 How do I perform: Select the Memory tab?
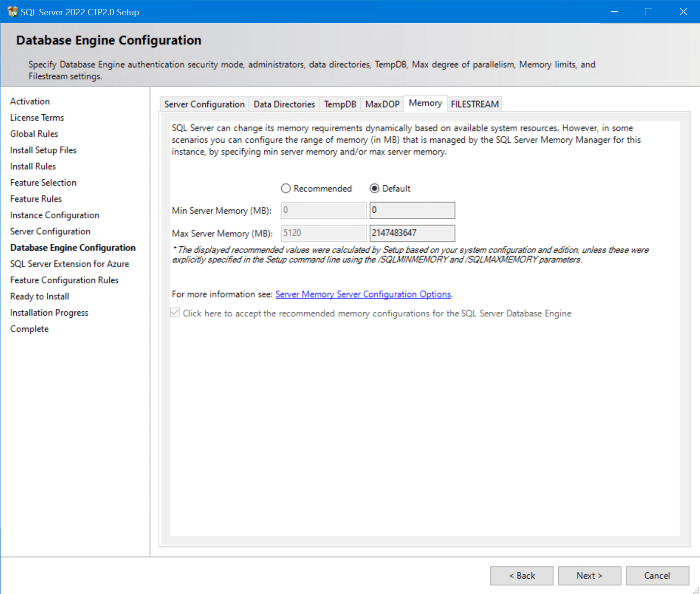tap(425, 103)
